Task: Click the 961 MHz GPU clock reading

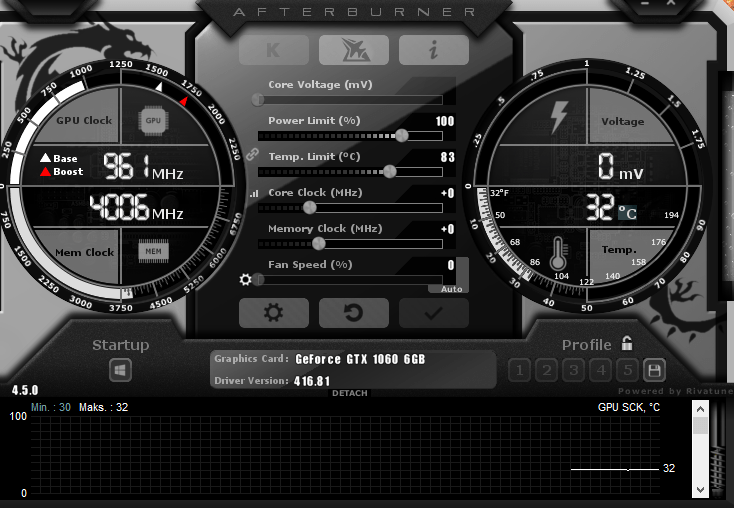Action: pyautogui.click(x=143, y=167)
